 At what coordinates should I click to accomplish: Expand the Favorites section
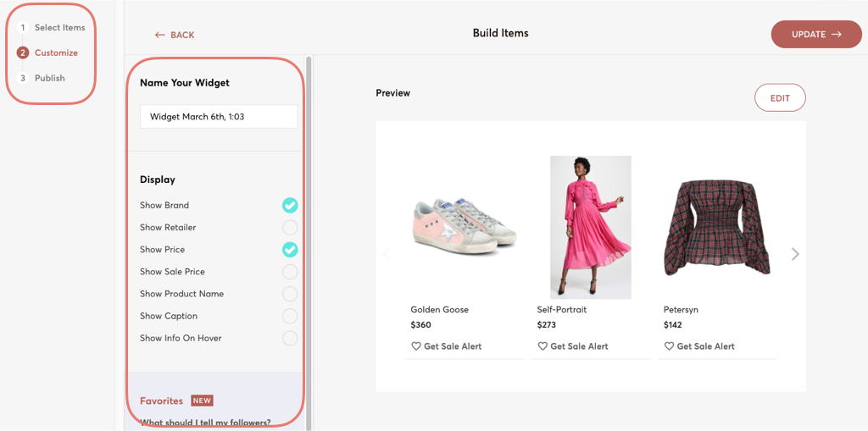161,401
